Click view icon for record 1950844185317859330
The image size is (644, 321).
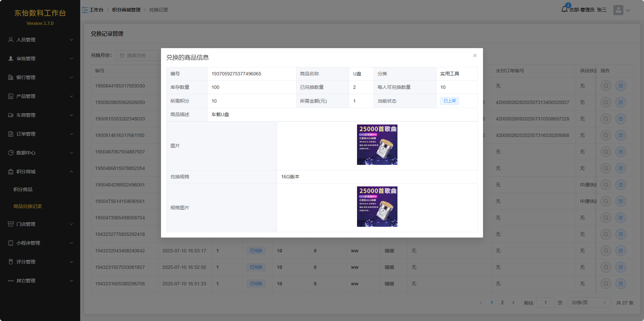(x=606, y=86)
